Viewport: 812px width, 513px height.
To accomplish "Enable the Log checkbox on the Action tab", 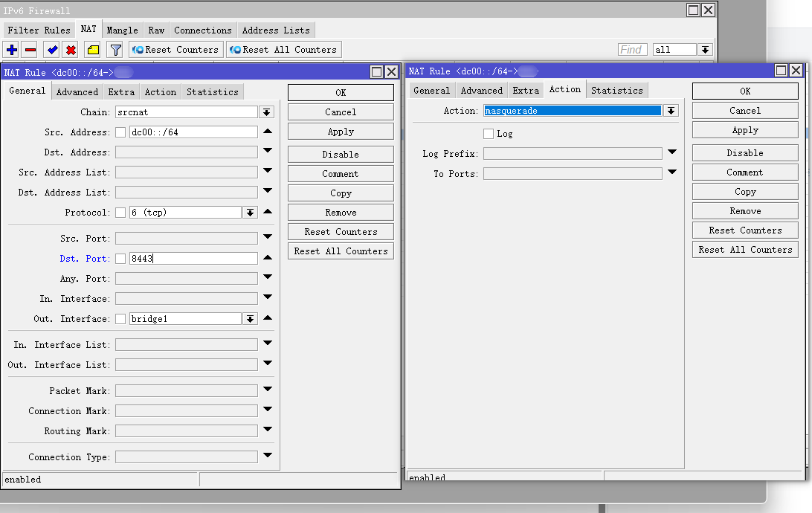I will pos(489,134).
